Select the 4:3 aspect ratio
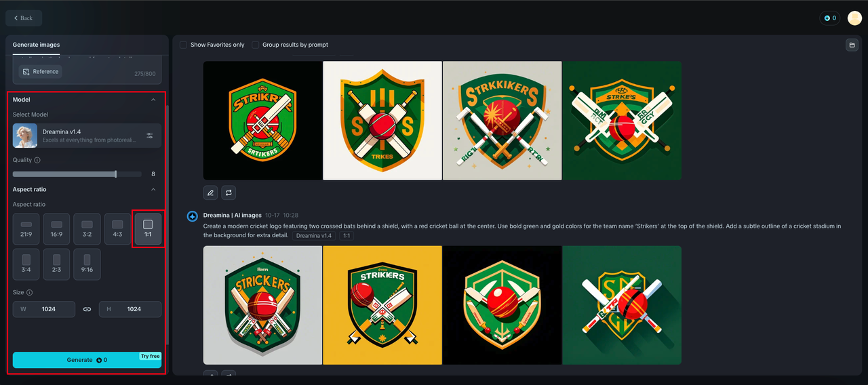This screenshot has height=385, width=868. 117,229
